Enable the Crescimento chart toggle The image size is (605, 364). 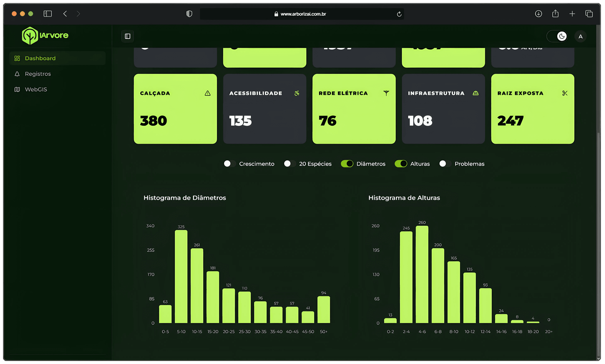(x=230, y=164)
